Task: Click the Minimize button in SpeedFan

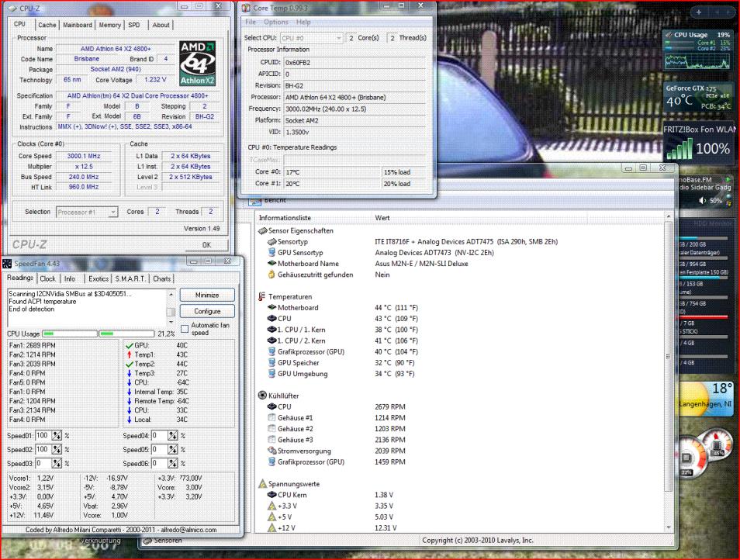Action: 207,295
